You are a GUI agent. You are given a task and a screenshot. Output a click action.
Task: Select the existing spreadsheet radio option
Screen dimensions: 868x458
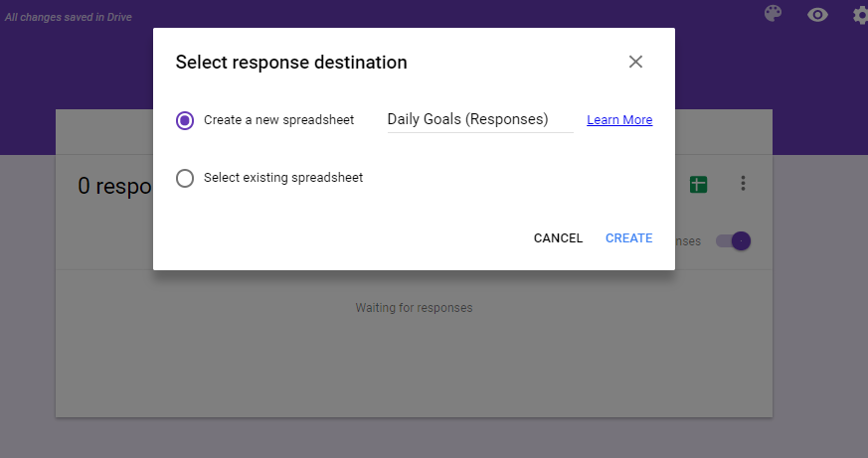point(185,178)
